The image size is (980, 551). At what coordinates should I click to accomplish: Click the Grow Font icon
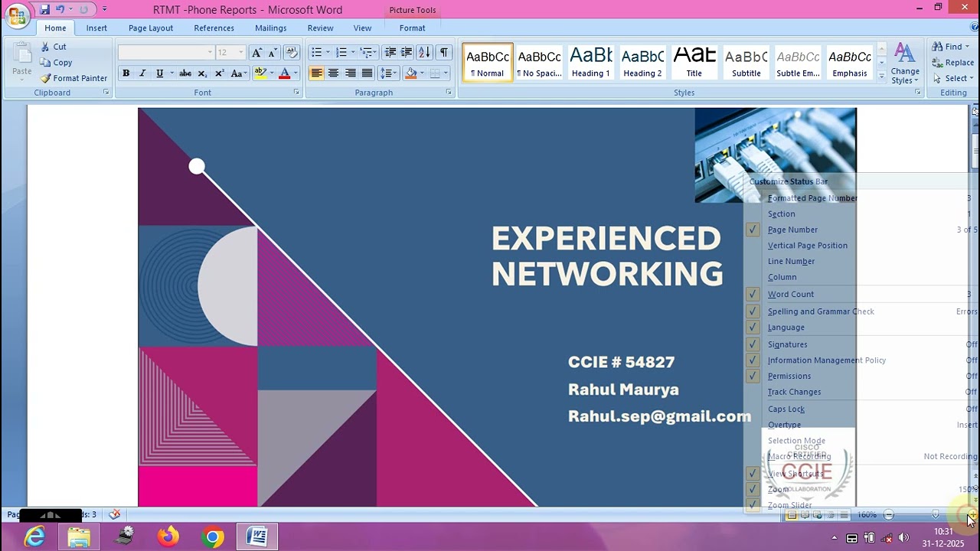point(256,53)
